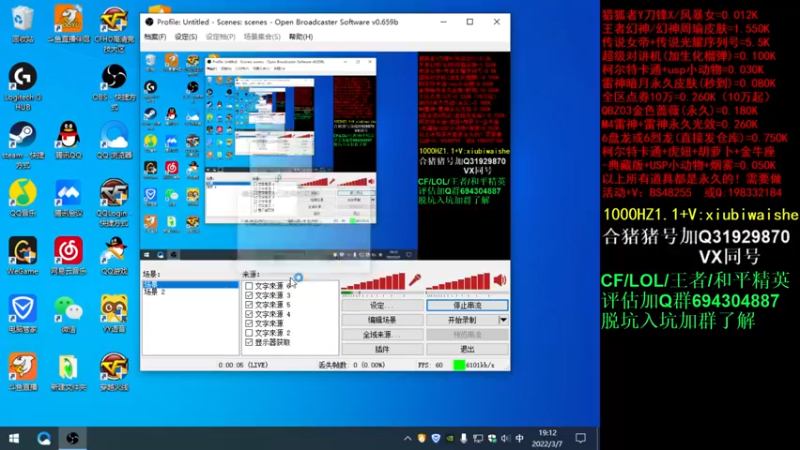Viewport: 800px width, 450px height.
Task: Toggle the 显示器获取 monitor capture checkbox
Action: [x=249, y=342]
